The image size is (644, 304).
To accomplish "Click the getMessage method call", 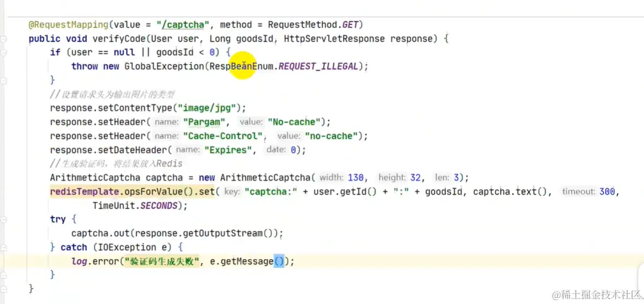I will click(247, 261).
